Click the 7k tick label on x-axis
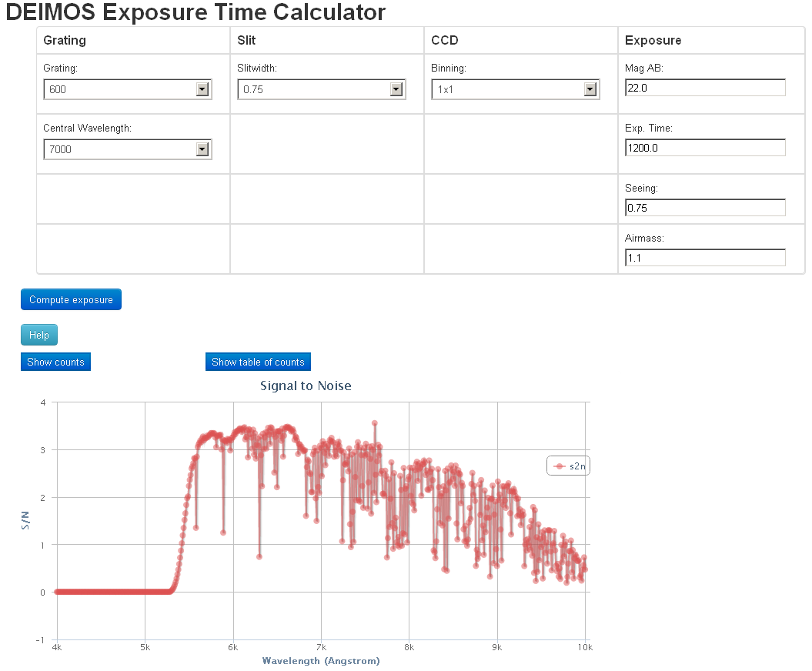Image resolution: width=812 pixels, height=671 pixels. coord(321,647)
